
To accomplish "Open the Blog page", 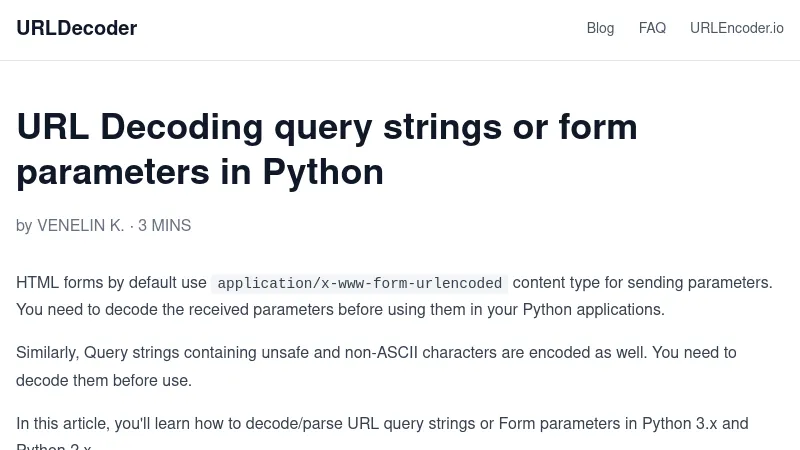I will [600, 28].
